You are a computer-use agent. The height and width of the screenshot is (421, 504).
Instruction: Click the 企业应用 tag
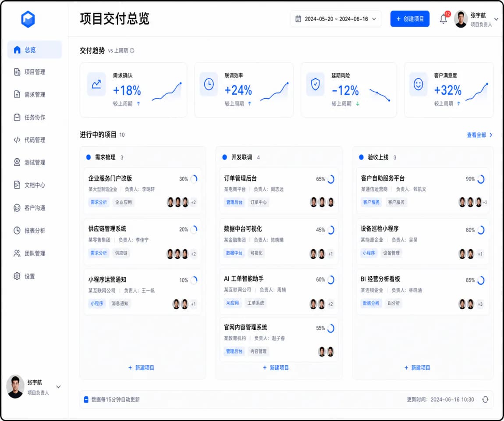point(124,202)
